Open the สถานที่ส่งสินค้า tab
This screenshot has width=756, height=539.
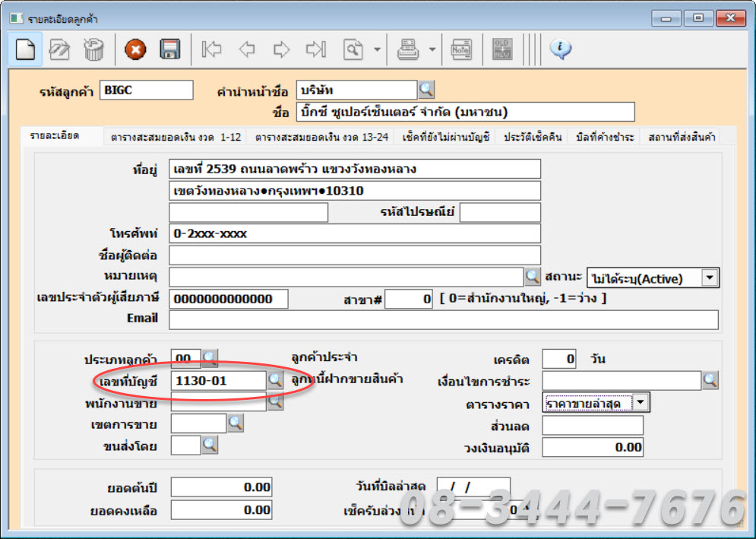(682, 137)
